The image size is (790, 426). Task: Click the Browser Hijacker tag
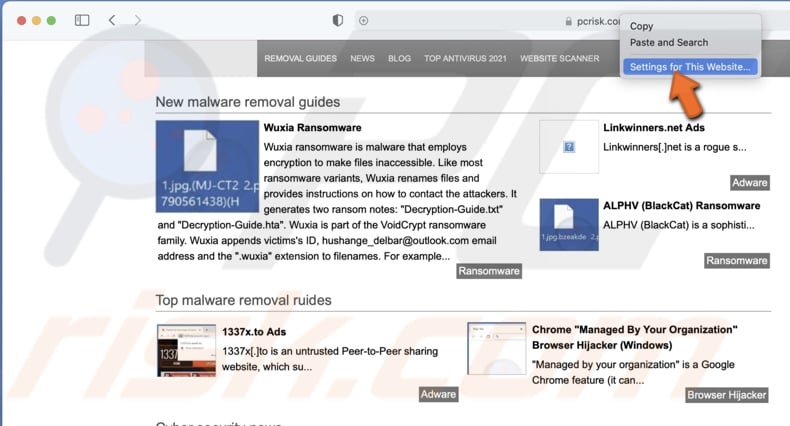pyautogui.click(x=727, y=395)
